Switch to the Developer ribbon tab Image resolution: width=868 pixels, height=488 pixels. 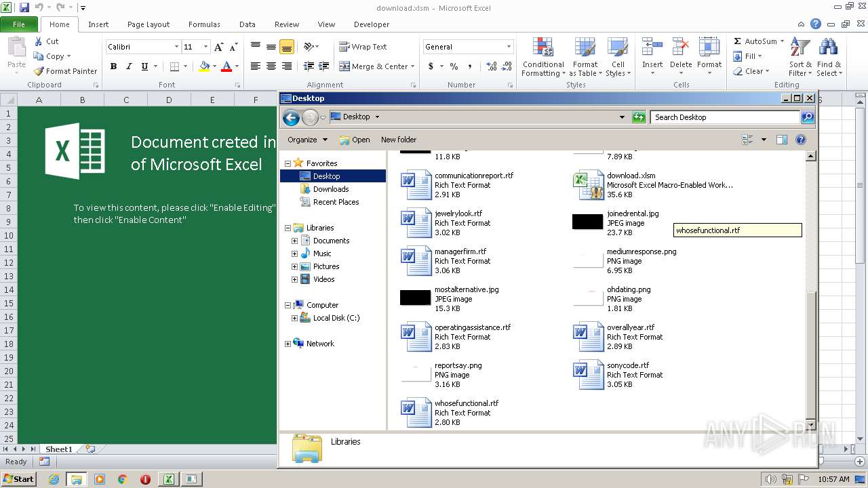(x=372, y=24)
